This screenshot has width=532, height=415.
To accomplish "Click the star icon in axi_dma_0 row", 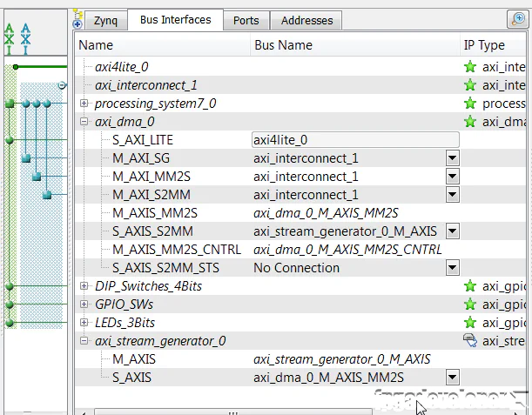I will point(470,122).
